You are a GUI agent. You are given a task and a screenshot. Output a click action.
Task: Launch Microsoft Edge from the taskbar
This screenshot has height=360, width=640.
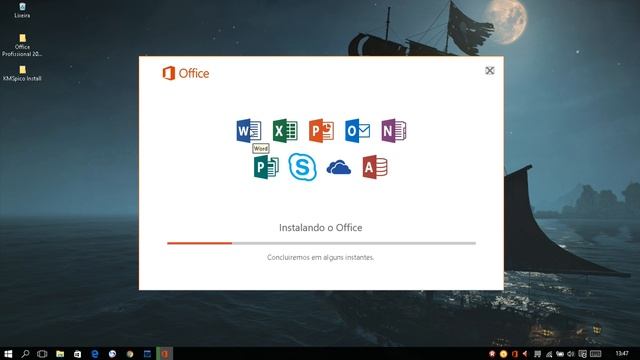point(95,353)
